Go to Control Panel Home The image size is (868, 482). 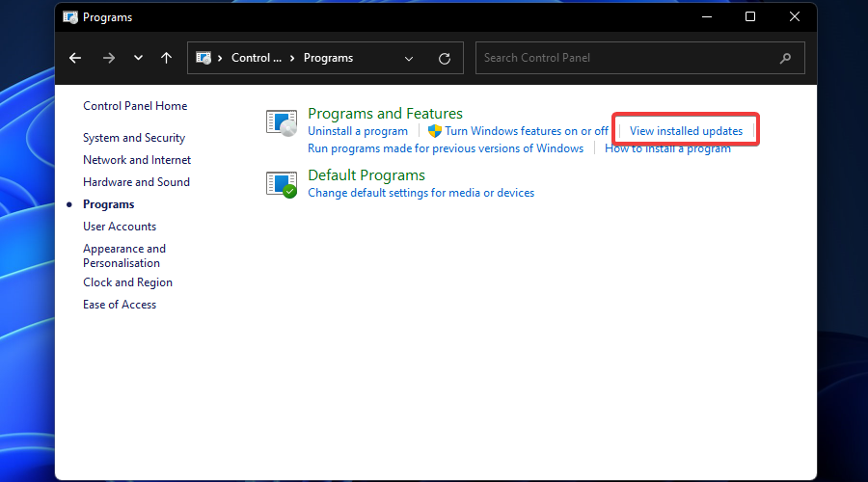tap(135, 106)
